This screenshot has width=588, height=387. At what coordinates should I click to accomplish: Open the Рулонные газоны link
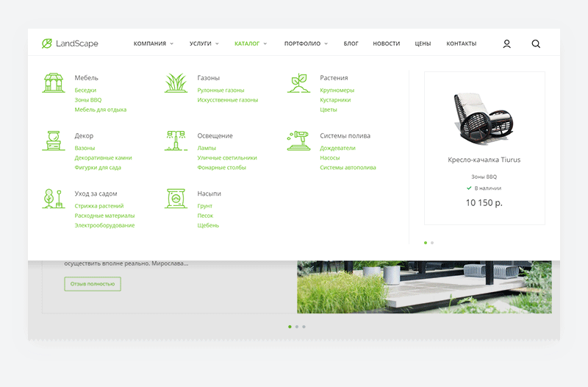pyautogui.click(x=220, y=90)
